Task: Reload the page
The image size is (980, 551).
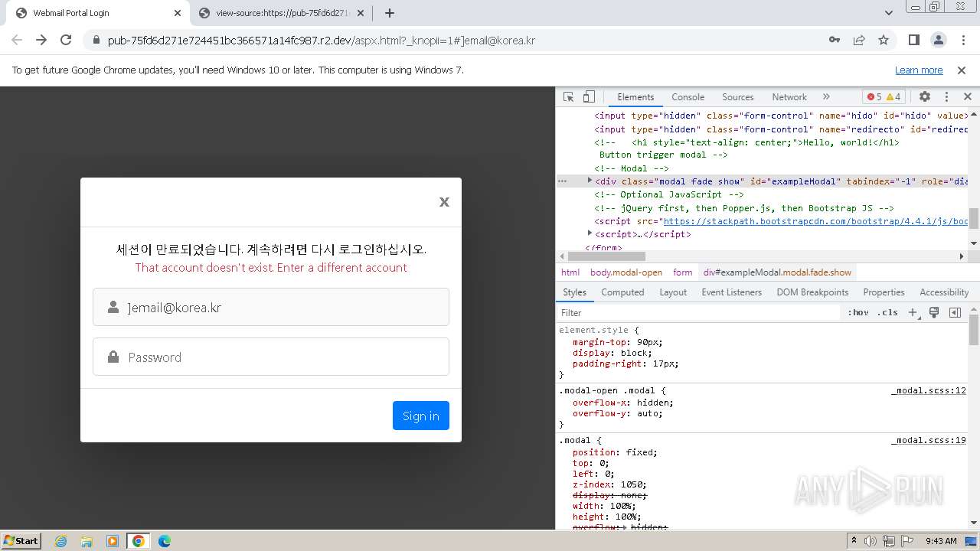Action: tap(66, 40)
